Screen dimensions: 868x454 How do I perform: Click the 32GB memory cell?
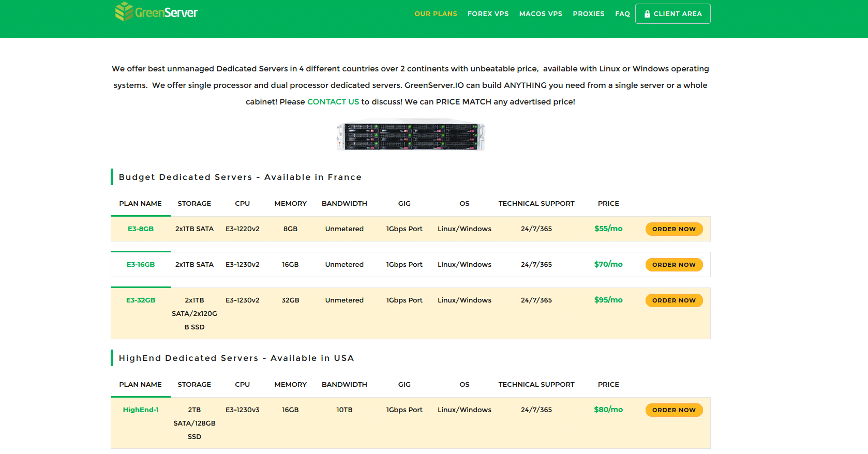coord(290,300)
